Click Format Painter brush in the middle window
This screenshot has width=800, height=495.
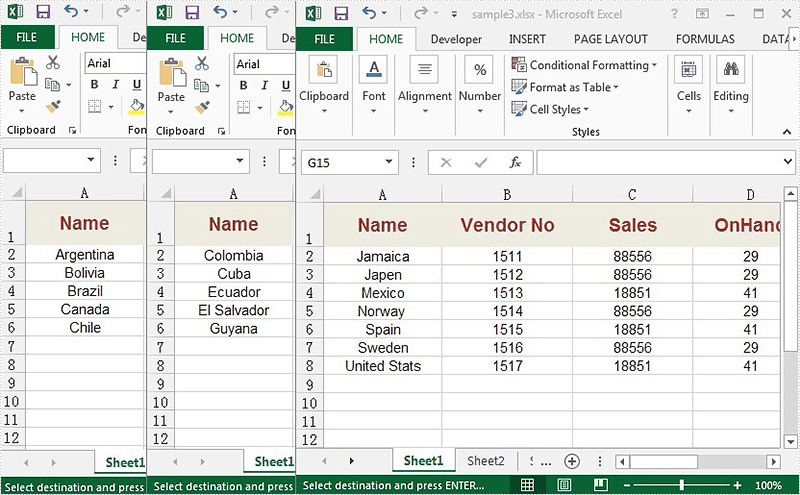pos(202,108)
